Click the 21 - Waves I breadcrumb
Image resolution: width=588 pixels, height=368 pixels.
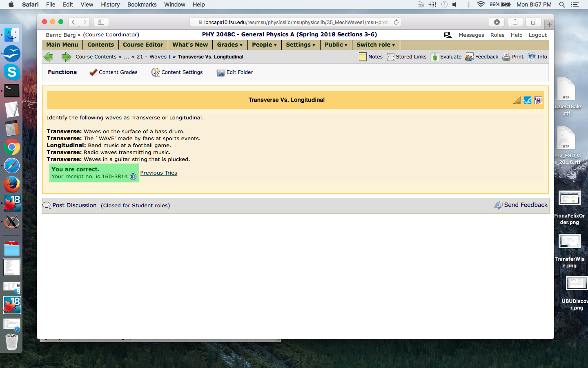(x=154, y=57)
